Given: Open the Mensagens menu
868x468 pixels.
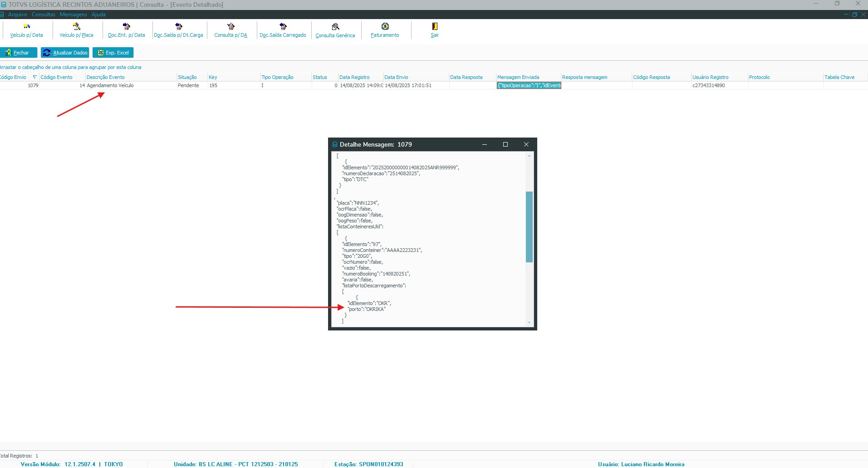Looking at the screenshot, I should 74,15.
